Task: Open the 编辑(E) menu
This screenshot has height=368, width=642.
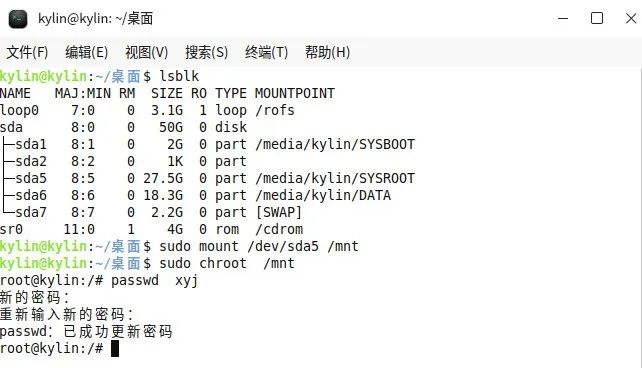Action: (86, 52)
